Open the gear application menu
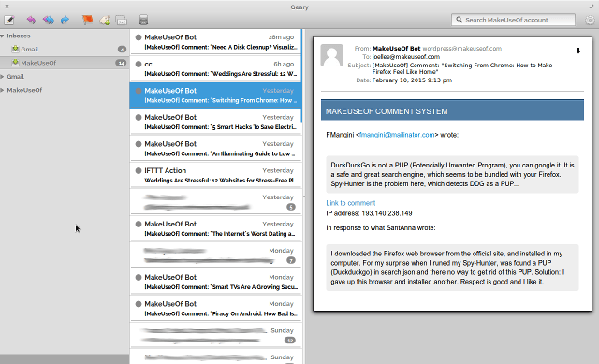Screen dimensions: 599x364 tap(591, 20)
